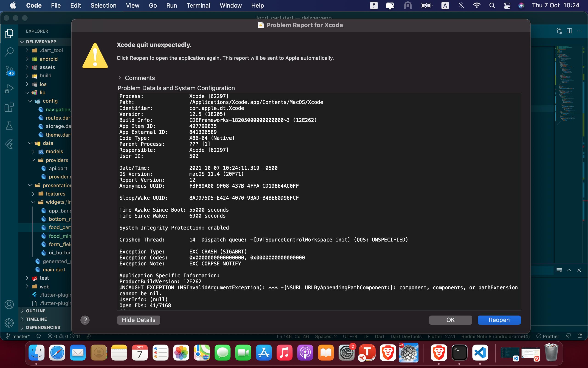Image resolution: width=588 pixels, height=368 pixels.
Task: Open the Apple menu
Action: [x=13, y=5]
